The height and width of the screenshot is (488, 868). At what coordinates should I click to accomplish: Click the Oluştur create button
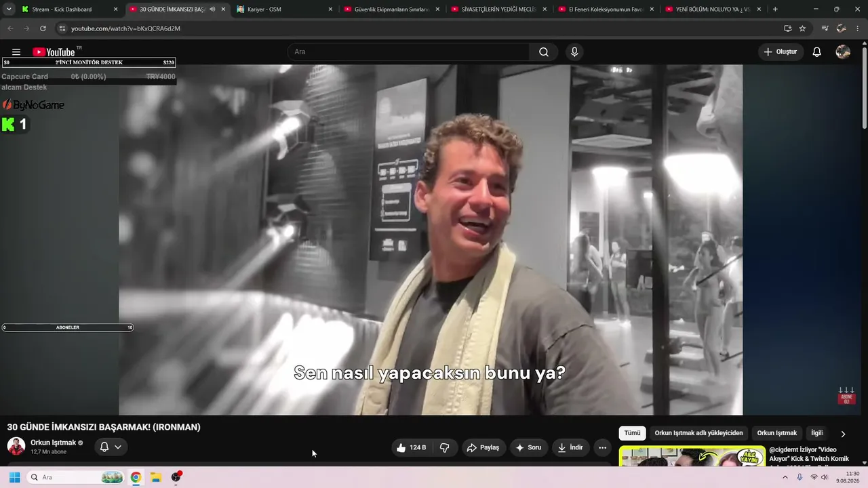click(781, 52)
